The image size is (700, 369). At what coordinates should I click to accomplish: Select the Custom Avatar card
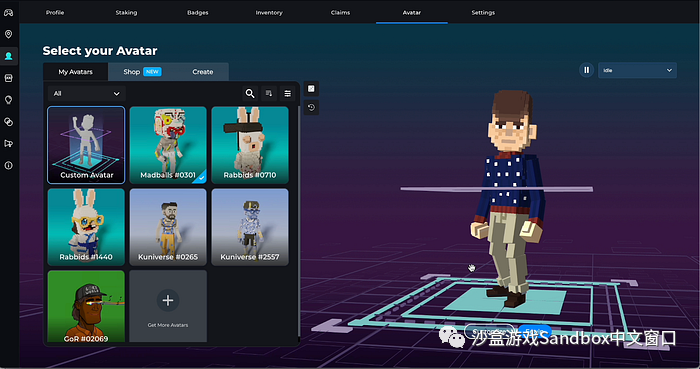pyautogui.click(x=86, y=145)
